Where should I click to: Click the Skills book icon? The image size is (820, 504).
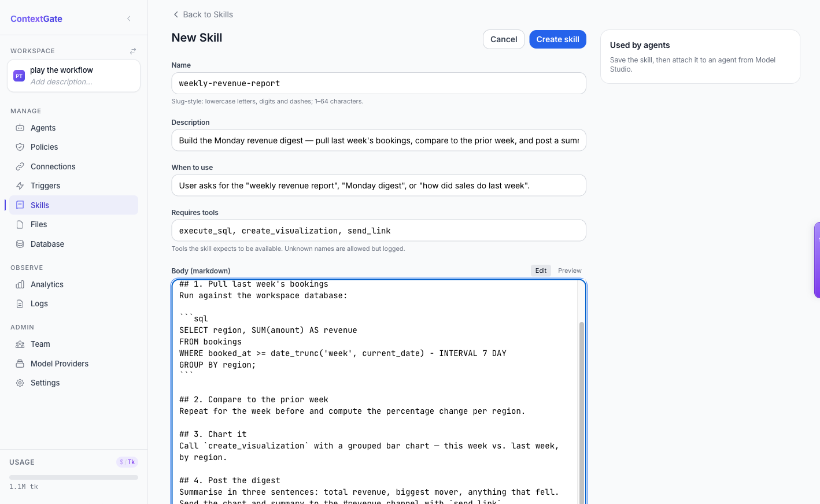(x=20, y=205)
